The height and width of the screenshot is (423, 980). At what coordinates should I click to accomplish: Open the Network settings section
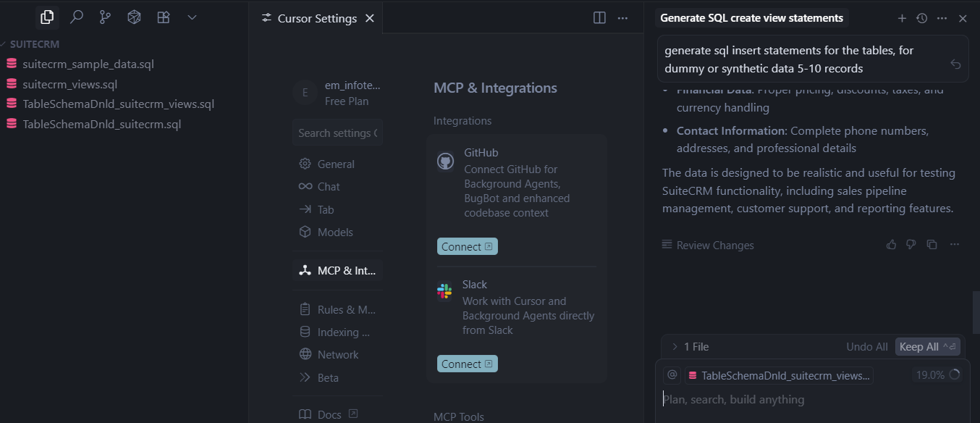point(338,354)
